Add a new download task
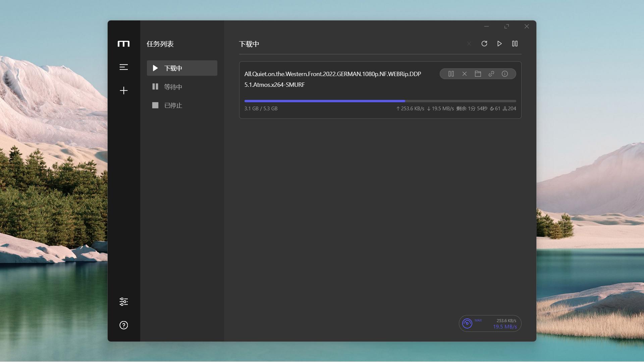This screenshot has width=644, height=362. (x=123, y=90)
